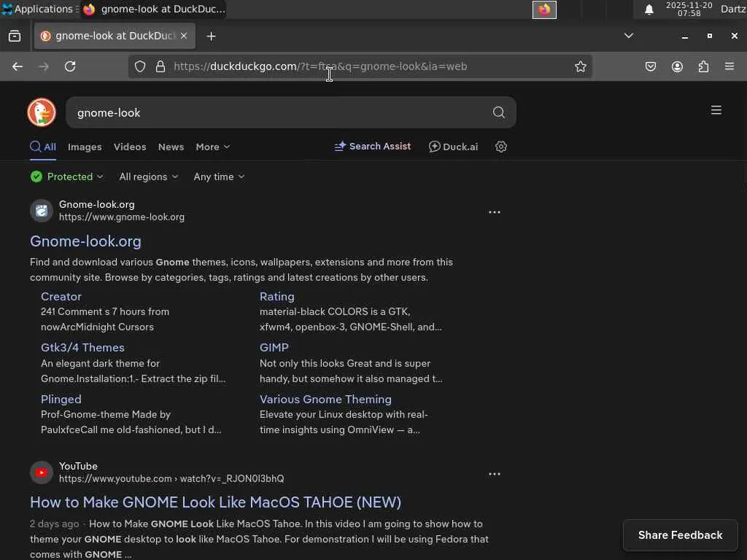Click the date and time clock
Viewport: 747px width, 560px height.
(689, 9)
